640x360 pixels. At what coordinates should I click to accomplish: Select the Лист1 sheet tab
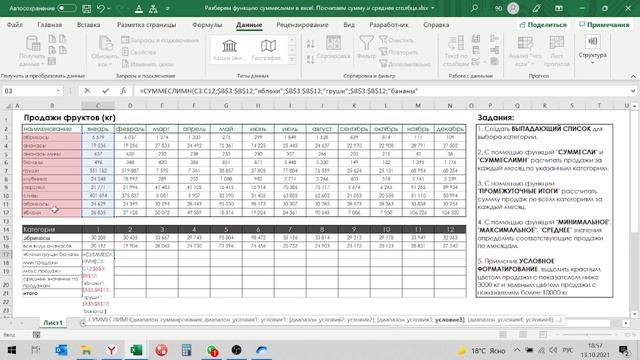(x=53, y=323)
